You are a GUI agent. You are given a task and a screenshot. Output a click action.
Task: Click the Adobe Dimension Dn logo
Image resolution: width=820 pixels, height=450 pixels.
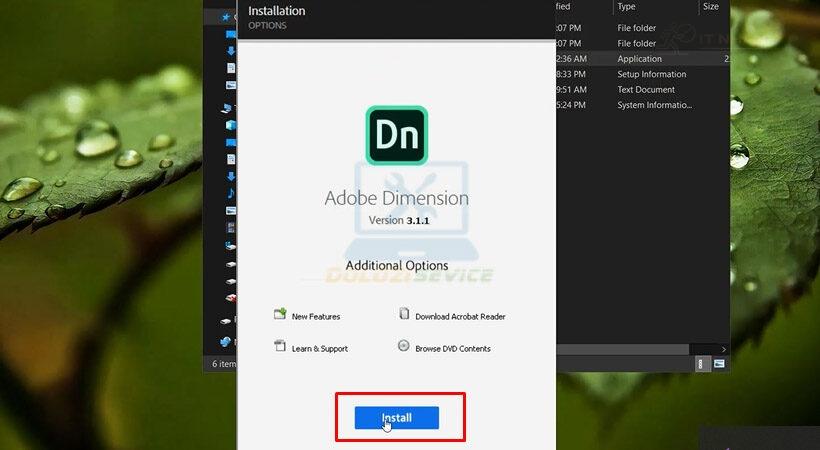point(396,135)
